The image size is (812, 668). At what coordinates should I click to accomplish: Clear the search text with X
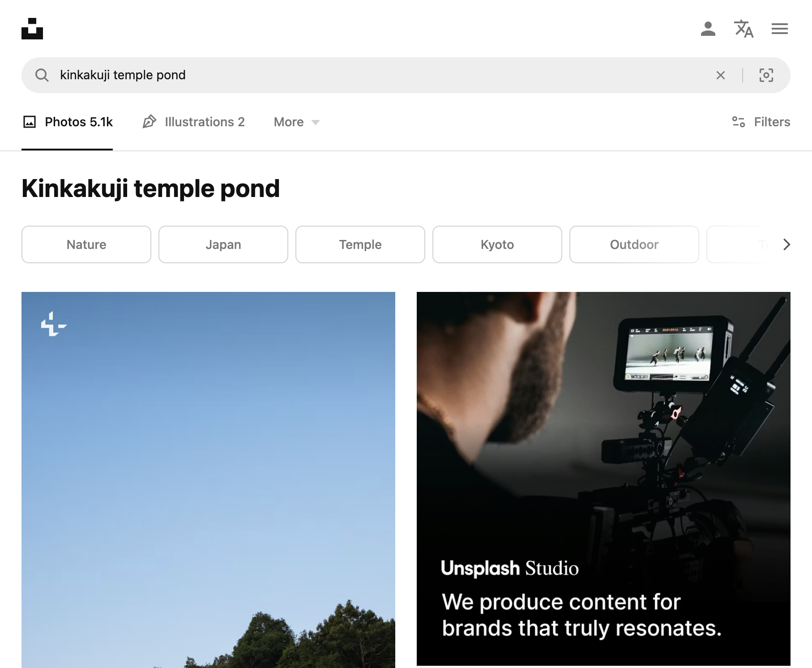coord(720,75)
